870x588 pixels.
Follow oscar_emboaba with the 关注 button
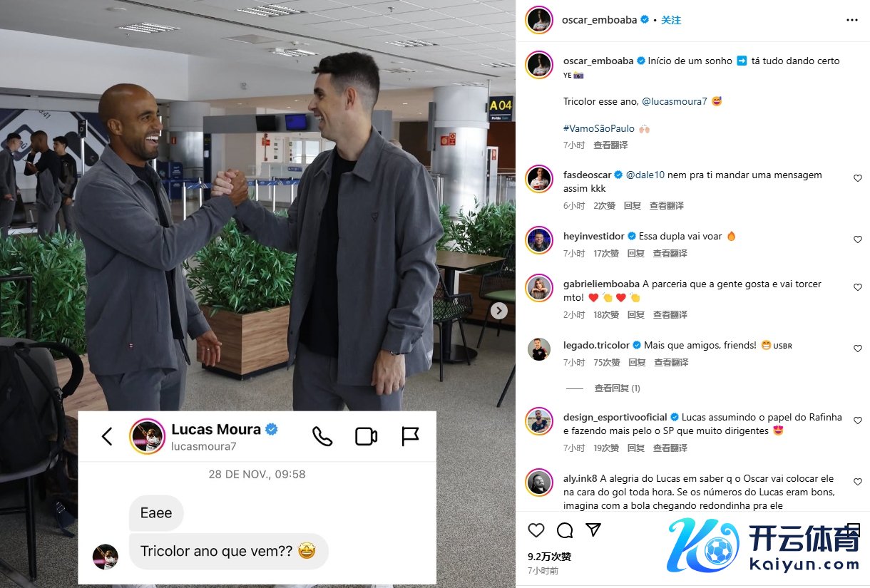[671, 20]
